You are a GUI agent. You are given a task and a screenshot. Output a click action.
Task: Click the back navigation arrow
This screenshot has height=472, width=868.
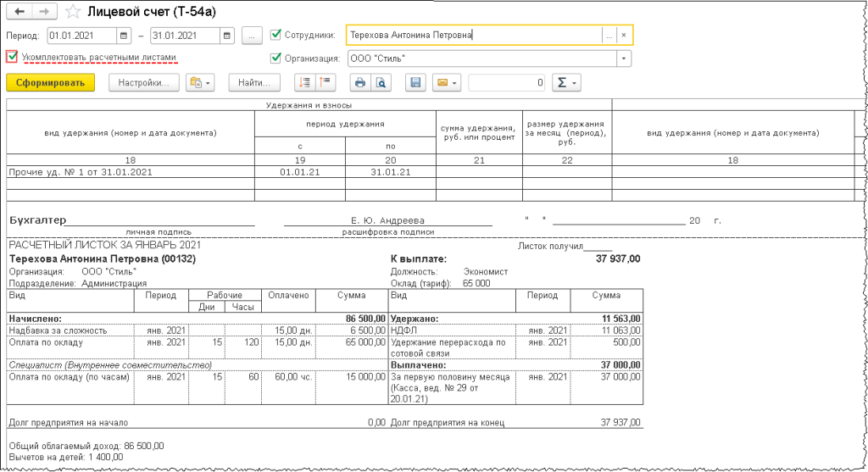pyautogui.click(x=19, y=12)
